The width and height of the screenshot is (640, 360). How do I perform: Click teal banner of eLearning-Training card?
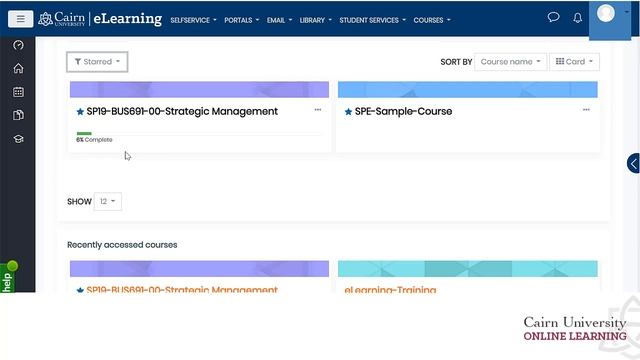pos(468,269)
